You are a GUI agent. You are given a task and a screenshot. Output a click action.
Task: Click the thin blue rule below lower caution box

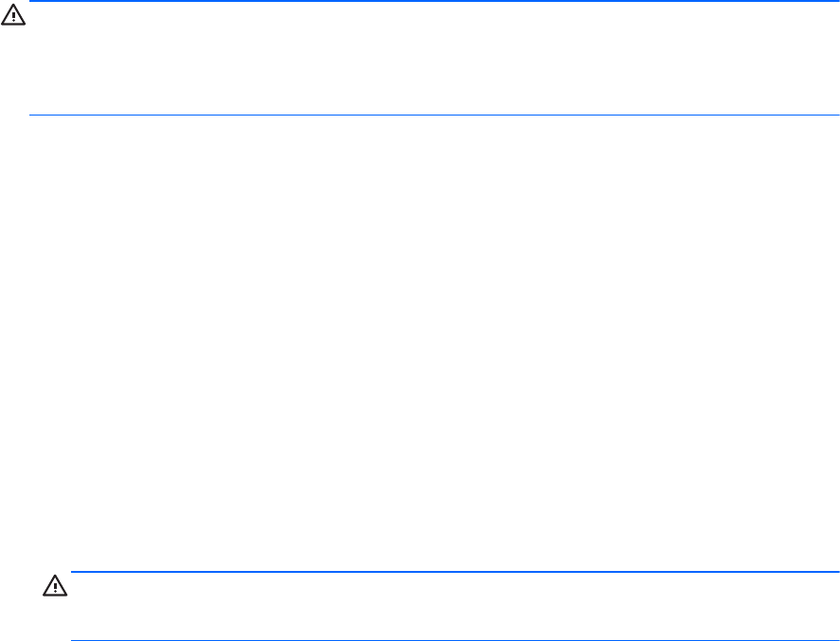click(455, 640)
